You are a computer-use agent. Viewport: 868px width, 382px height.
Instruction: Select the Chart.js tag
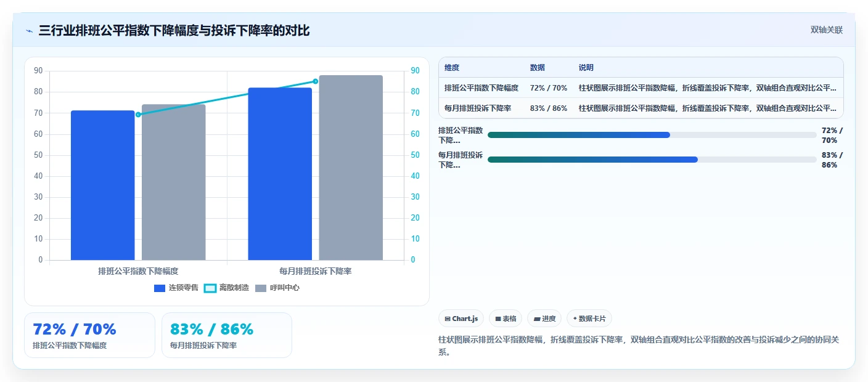point(461,319)
